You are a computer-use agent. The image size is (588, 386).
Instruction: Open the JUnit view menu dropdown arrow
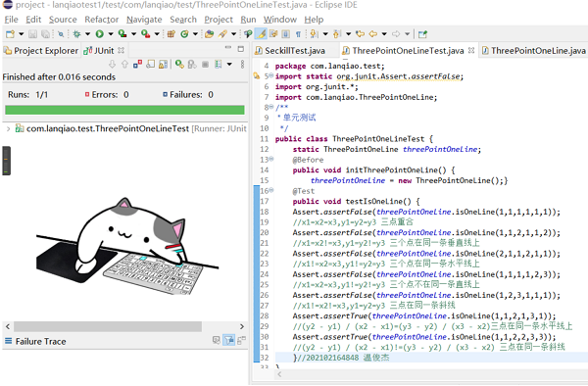(229, 65)
